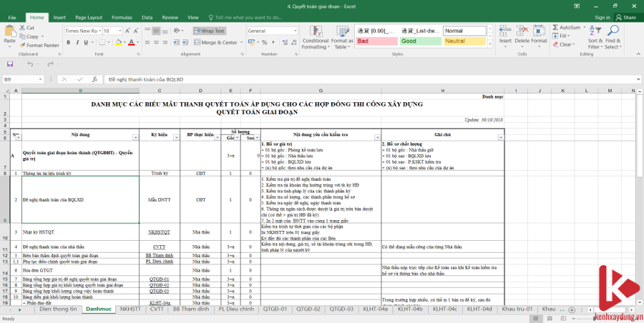The height and width of the screenshot is (323, 644).
Task: Open the font name dropdown
Action: 99,31
